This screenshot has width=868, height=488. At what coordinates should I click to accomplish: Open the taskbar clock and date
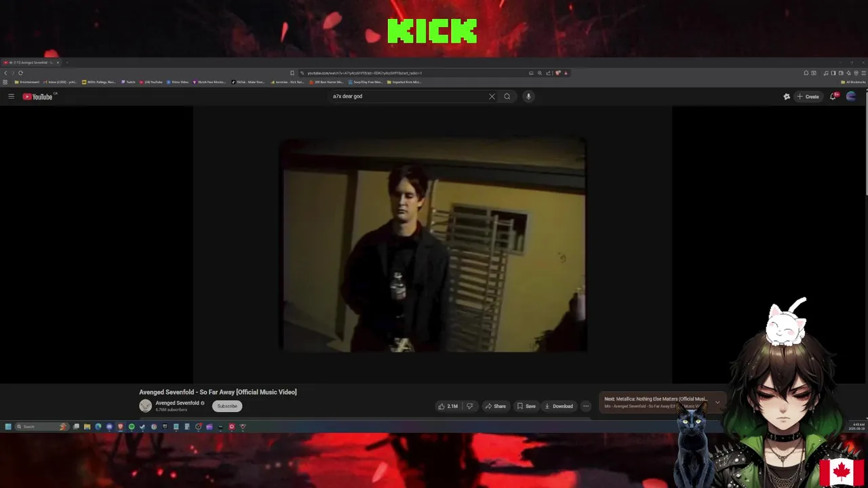coord(856,426)
